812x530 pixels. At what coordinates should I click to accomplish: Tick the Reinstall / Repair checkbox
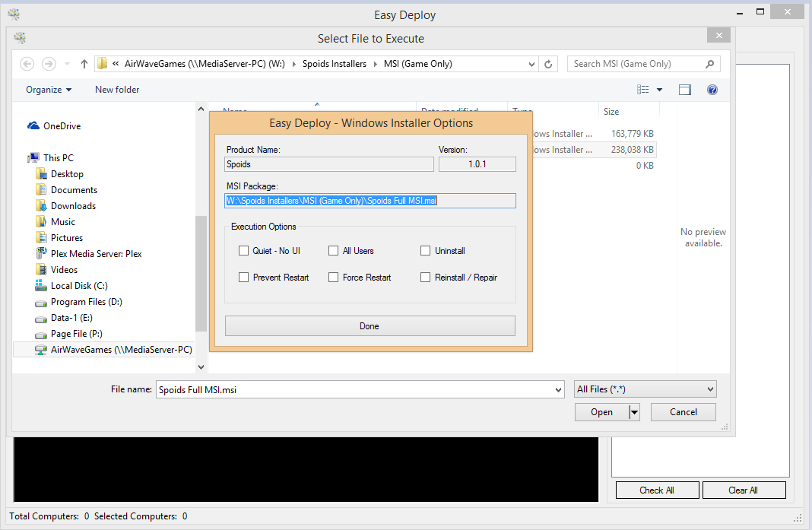(x=425, y=278)
